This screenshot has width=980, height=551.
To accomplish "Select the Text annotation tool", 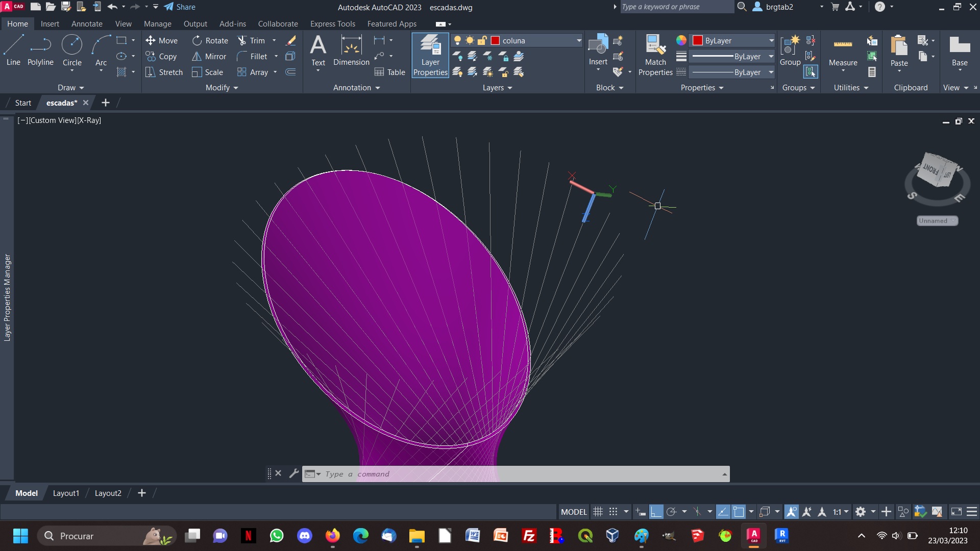I will tap(318, 51).
